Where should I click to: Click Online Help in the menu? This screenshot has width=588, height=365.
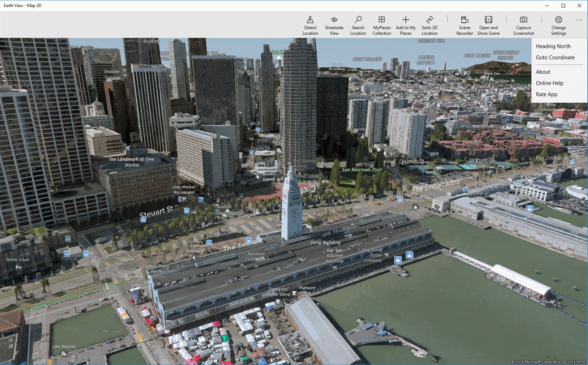pos(549,83)
